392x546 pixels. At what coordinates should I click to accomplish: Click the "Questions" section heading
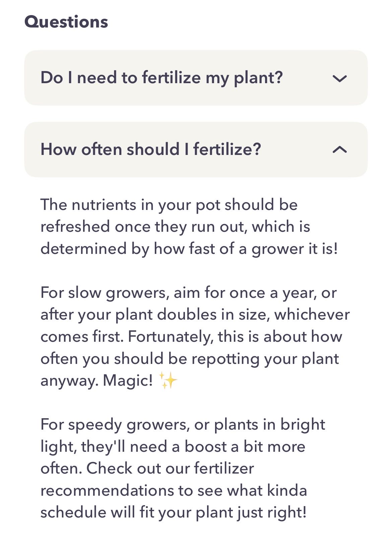coord(66,22)
